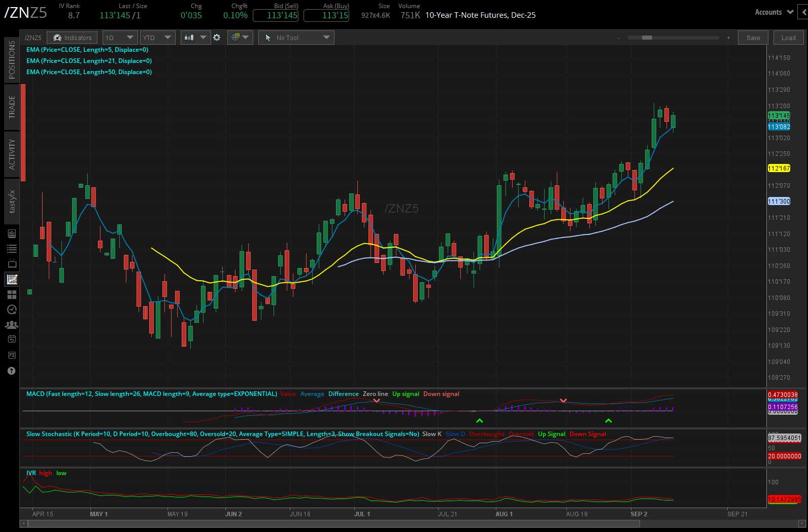The image size is (808, 532).
Task: Click the Slow Stochastic indicator title
Action: [223, 434]
